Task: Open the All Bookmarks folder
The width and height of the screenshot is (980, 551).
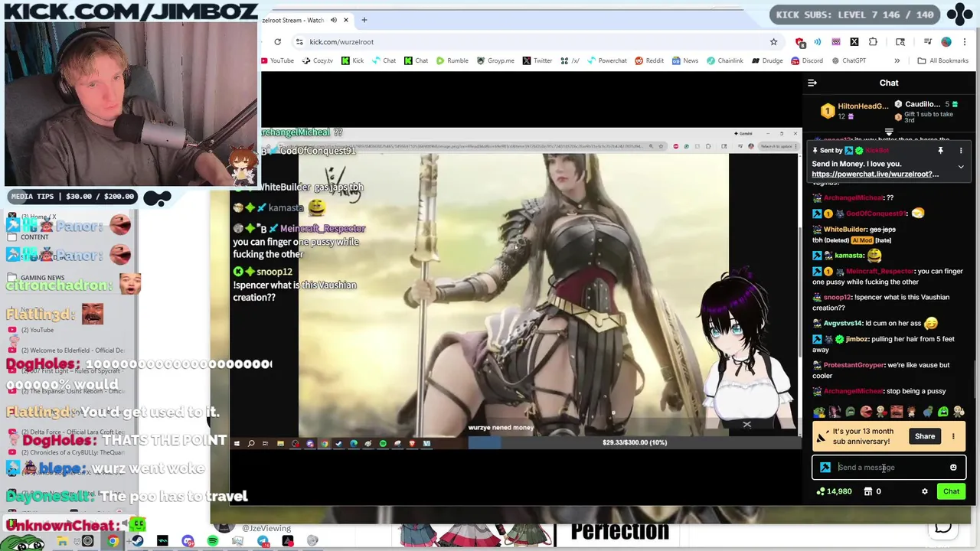Action: [x=942, y=60]
